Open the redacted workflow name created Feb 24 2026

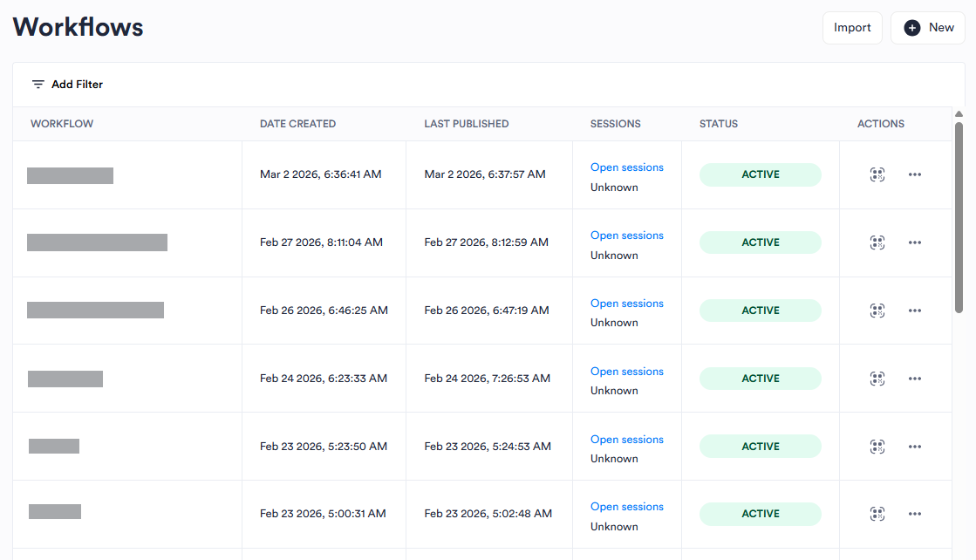tap(65, 379)
